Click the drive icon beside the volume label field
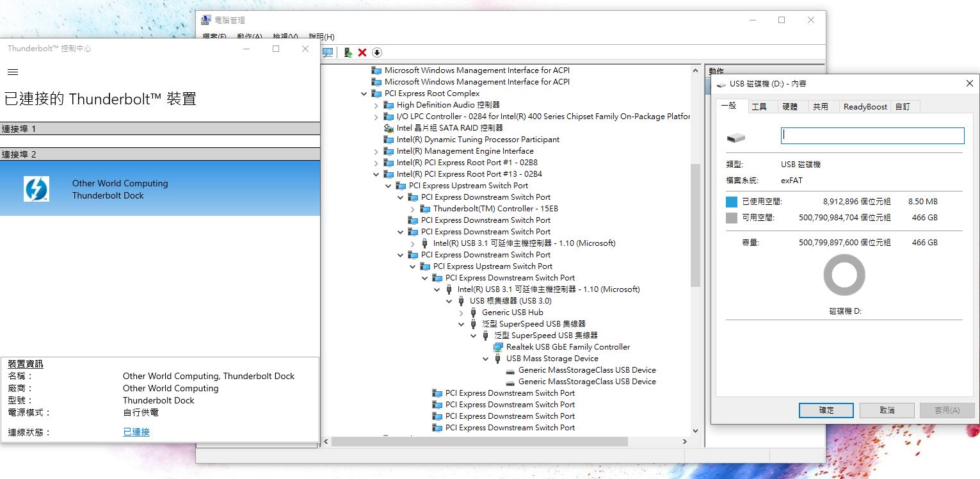 (x=736, y=138)
